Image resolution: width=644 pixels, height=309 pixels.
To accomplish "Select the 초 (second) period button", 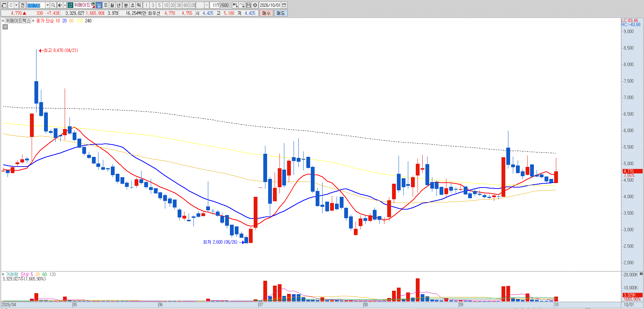I will 133,5.
